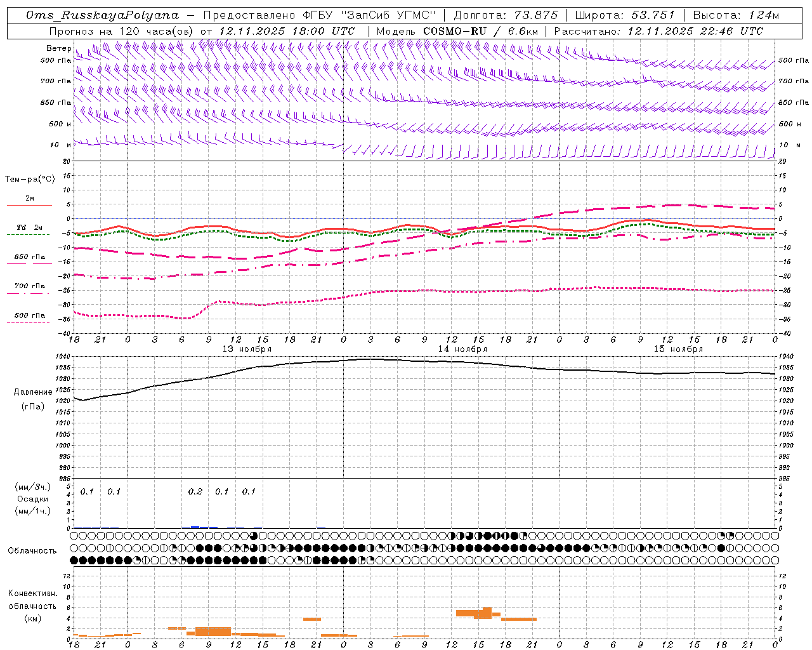This screenshot has height=650, width=812.
Task: Click the 700 гПа temperature legend entry
Action: [29, 286]
